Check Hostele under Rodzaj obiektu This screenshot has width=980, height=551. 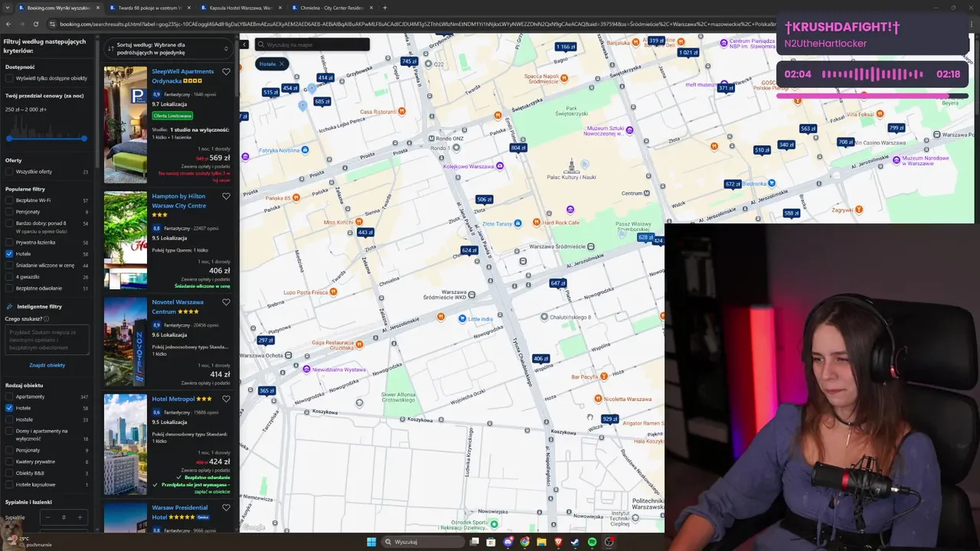(x=9, y=419)
